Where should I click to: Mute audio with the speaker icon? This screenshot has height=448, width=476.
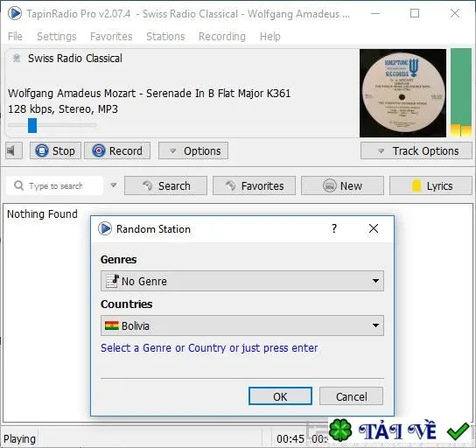coord(14,150)
